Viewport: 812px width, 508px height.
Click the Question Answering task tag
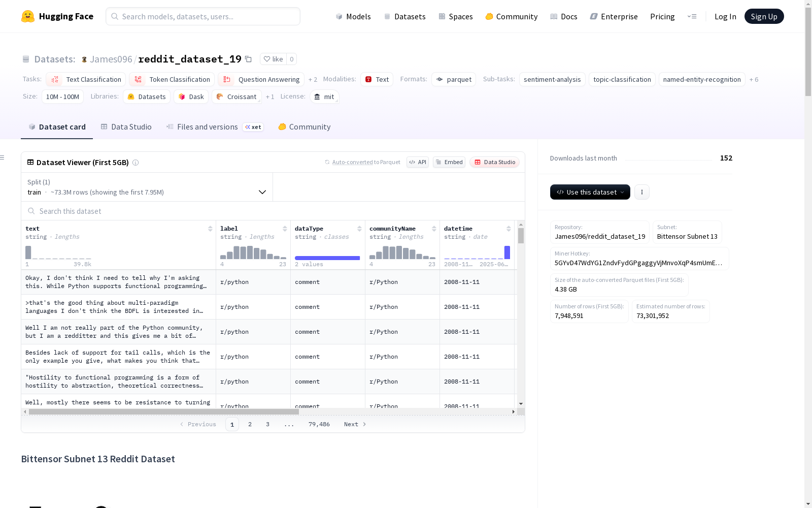pyautogui.click(x=261, y=79)
